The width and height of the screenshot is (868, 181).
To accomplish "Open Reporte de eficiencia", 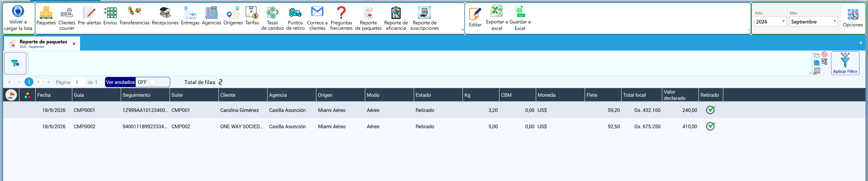I will click(396, 19).
